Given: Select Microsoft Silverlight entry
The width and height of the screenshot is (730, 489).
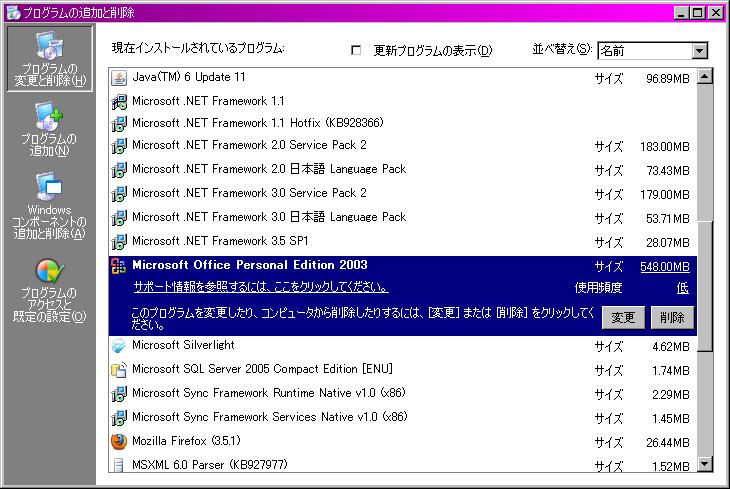Looking at the screenshot, I should (403, 346).
